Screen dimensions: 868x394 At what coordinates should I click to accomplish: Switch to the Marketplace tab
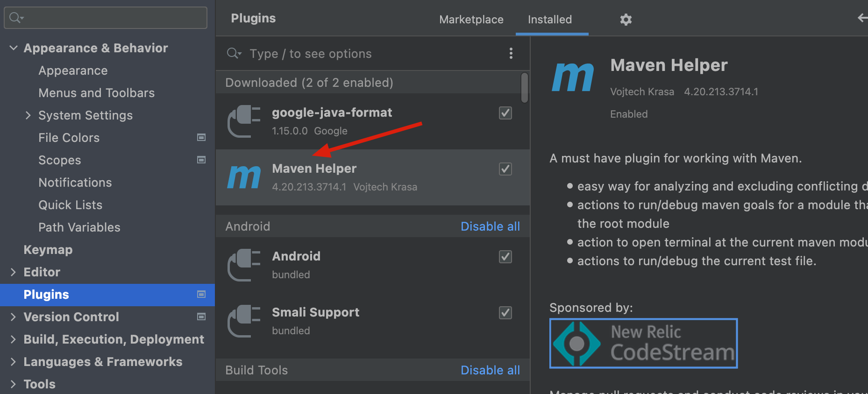coord(471,20)
